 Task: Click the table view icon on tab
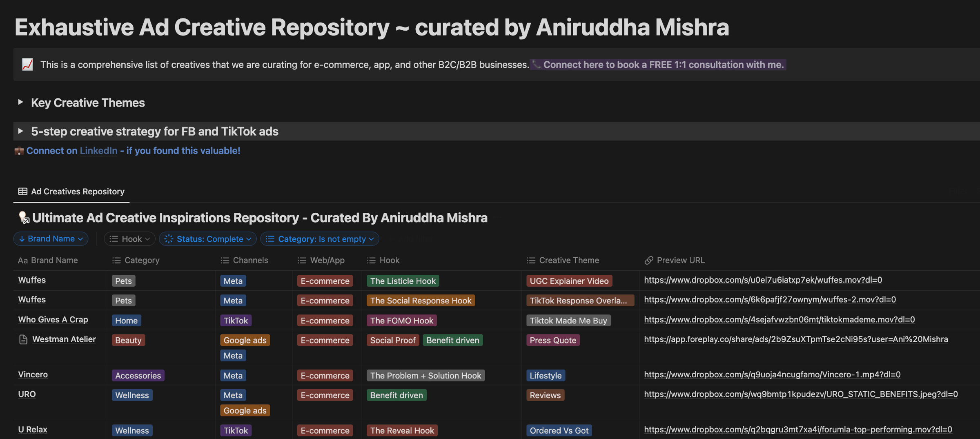pos(22,191)
